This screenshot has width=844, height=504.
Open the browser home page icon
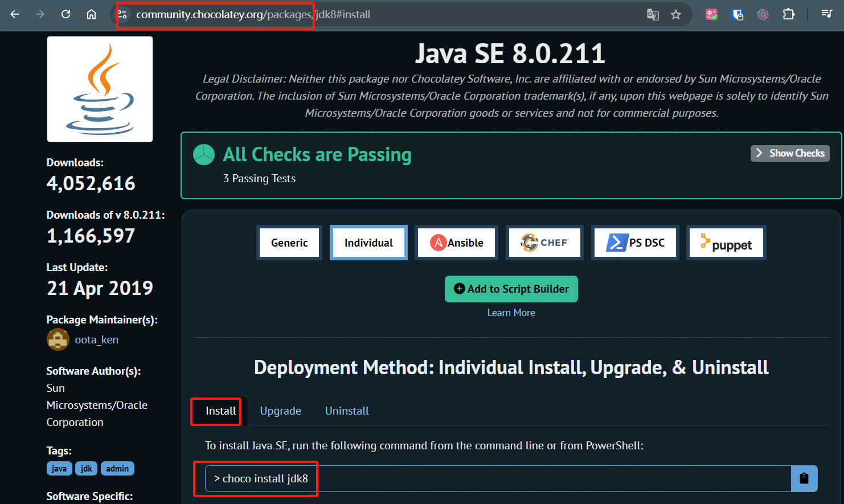[91, 14]
